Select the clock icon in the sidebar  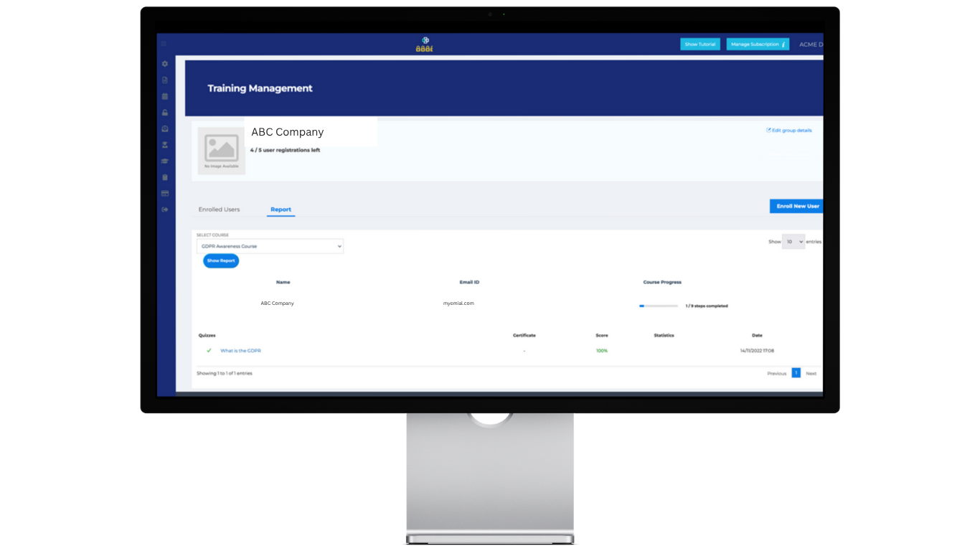[x=164, y=128]
